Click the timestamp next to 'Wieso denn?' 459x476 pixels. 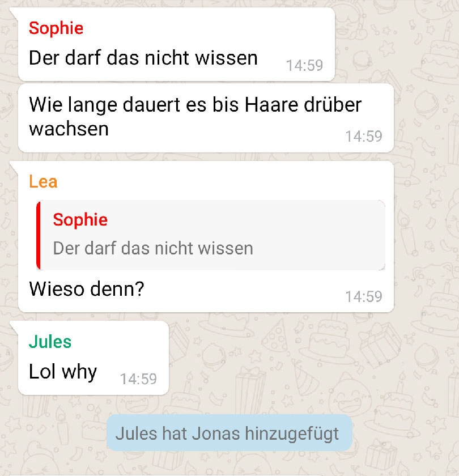[x=364, y=296]
